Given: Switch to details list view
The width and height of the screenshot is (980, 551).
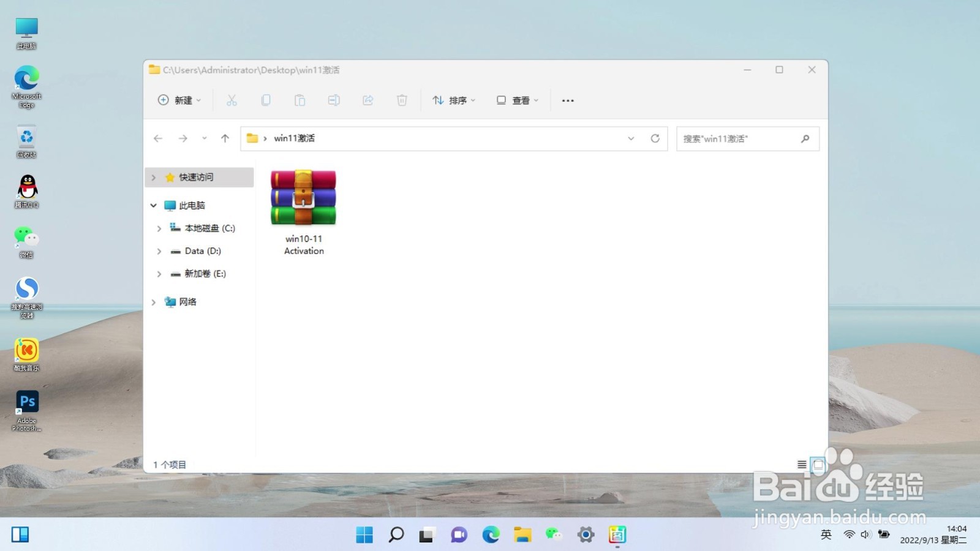Looking at the screenshot, I should (x=802, y=465).
